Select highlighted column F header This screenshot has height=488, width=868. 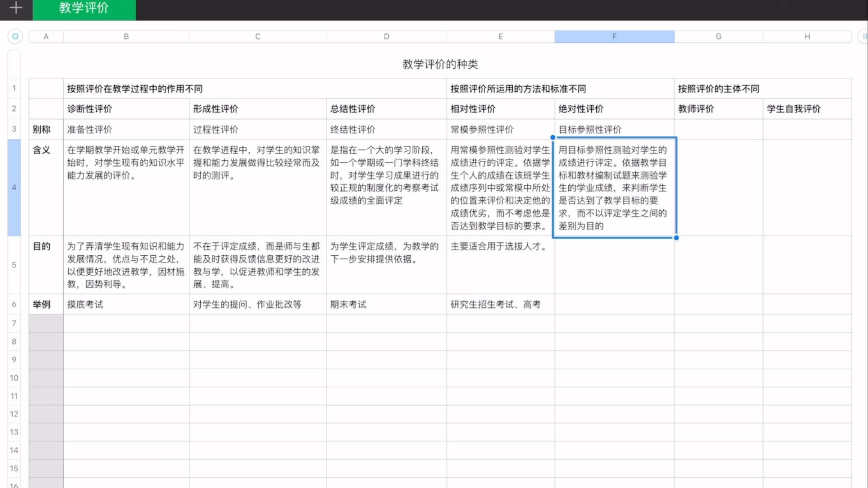click(614, 37)
